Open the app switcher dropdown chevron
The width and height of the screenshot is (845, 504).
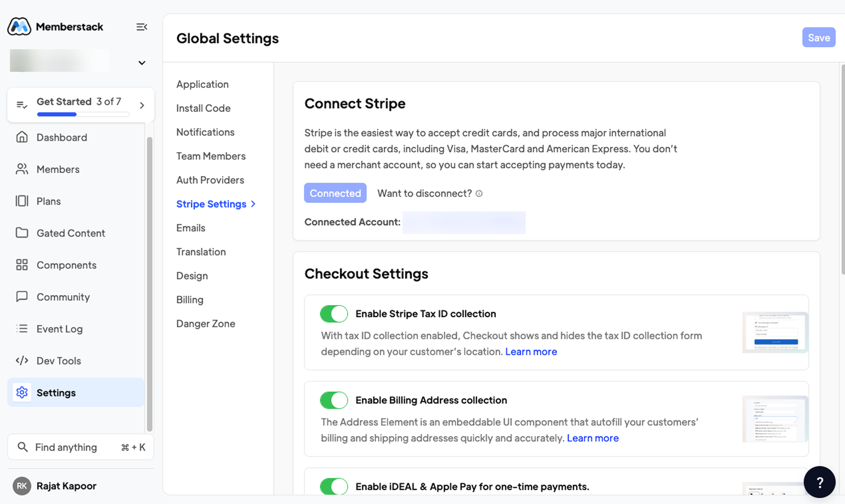point(141,63)
